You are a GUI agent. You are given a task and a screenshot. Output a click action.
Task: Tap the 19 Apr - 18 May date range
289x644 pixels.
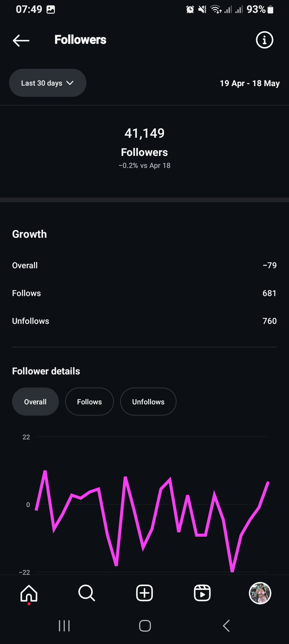(x=250, y=83)
